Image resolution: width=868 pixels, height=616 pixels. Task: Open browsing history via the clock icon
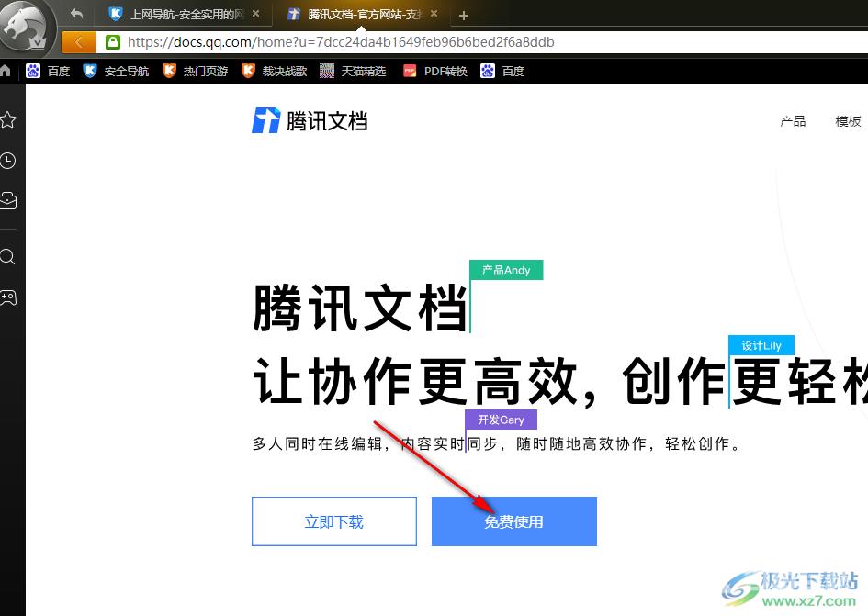[8, 161]
